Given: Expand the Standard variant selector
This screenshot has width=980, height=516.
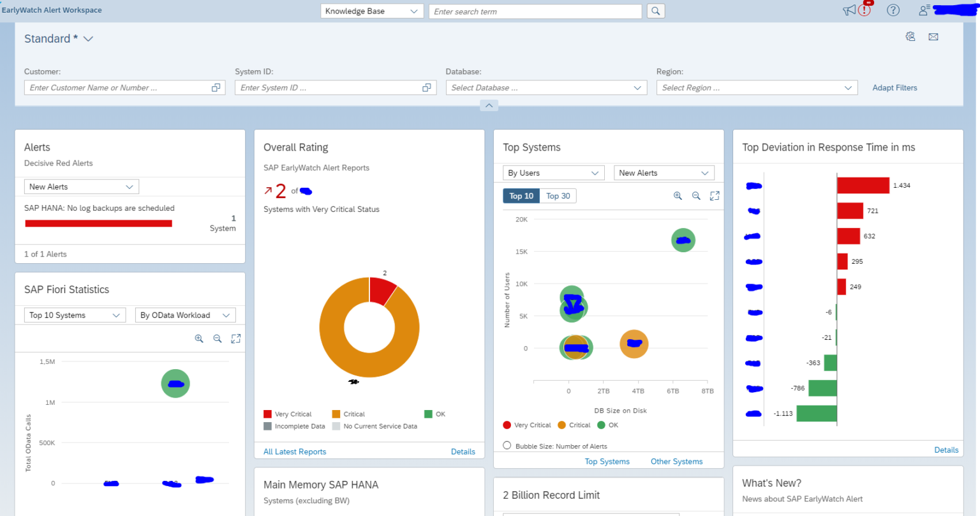Looking at the screenshot, I should [x=87, y=38].
